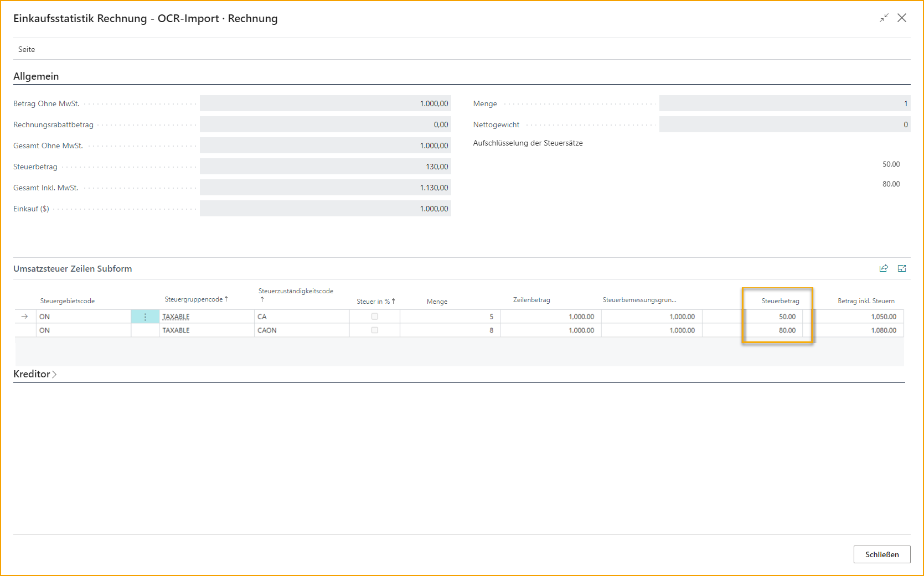Click the Steuerbetrag field showing 130,00
Viewport: 924px width, 576px height.
tap(325, 166)
